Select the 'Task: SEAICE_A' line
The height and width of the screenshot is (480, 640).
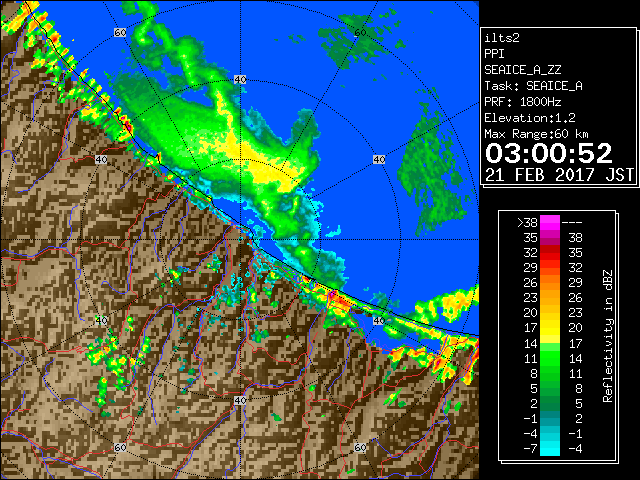point(533,86)
